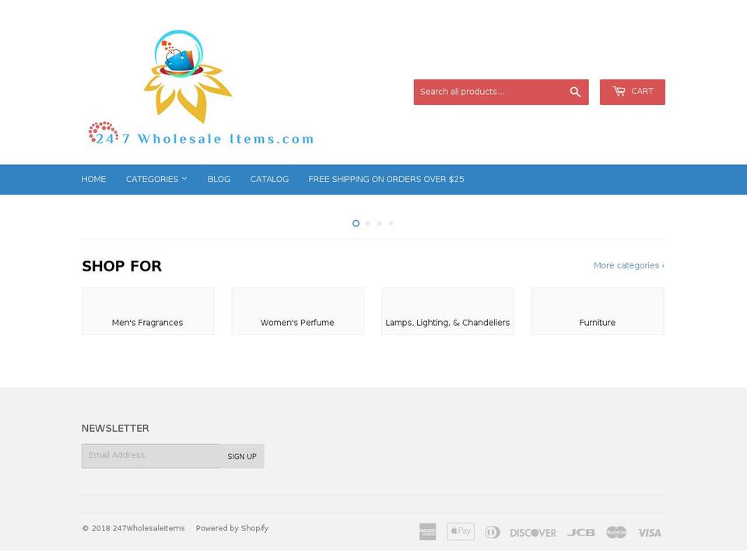The image size is (747, 560).
Task: Select the second slideshow dot
Action: [367, 223]
